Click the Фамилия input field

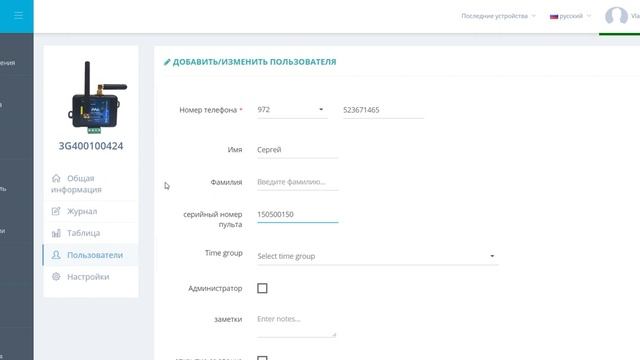pos(298,182)
